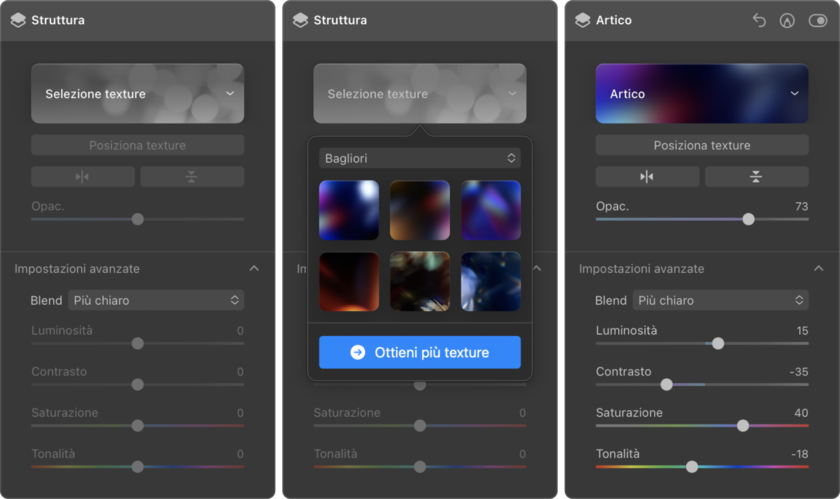
Task: Flip vertical button in left Struttura panel
Action: point(192,176)
